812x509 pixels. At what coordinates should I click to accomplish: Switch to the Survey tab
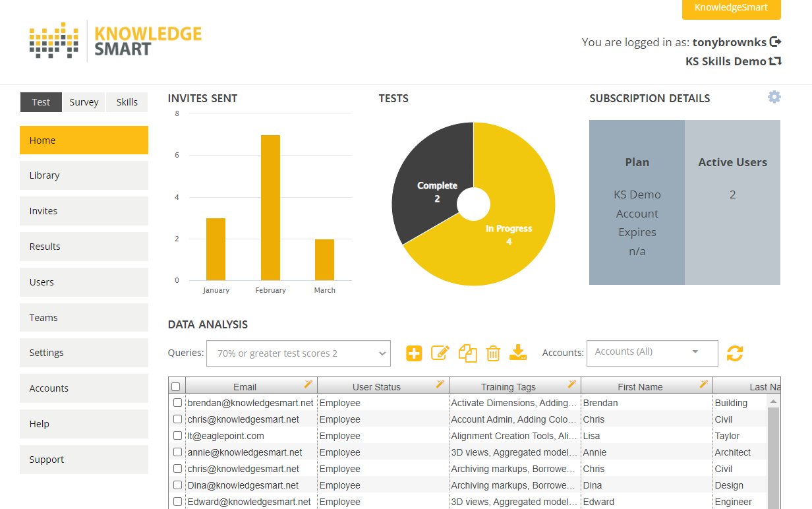84,102
